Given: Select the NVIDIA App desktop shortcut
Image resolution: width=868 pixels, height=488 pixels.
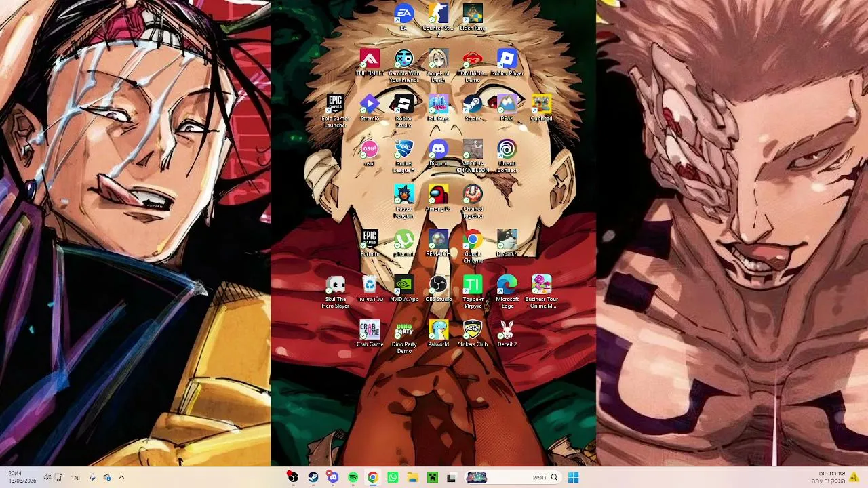Looking at the screenshot, I should click(x=403, y=289).
